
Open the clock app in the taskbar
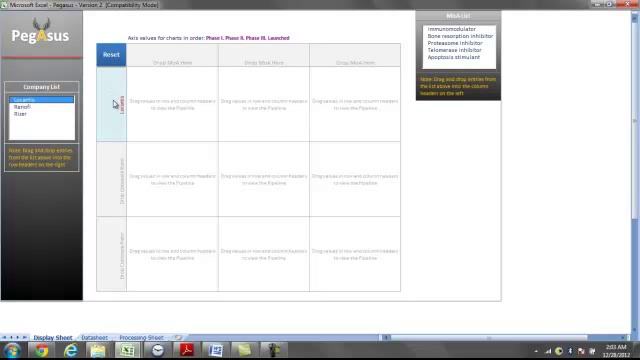tap(157, 351)
